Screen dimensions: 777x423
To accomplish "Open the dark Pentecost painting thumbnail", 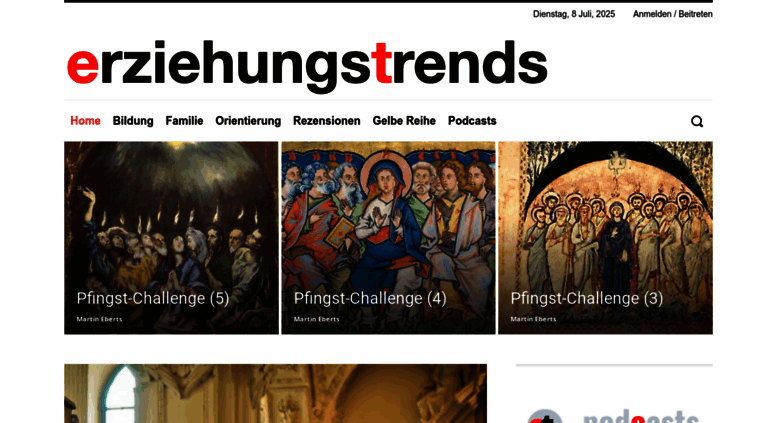I will pyautogui.click(x=171, y=238).
